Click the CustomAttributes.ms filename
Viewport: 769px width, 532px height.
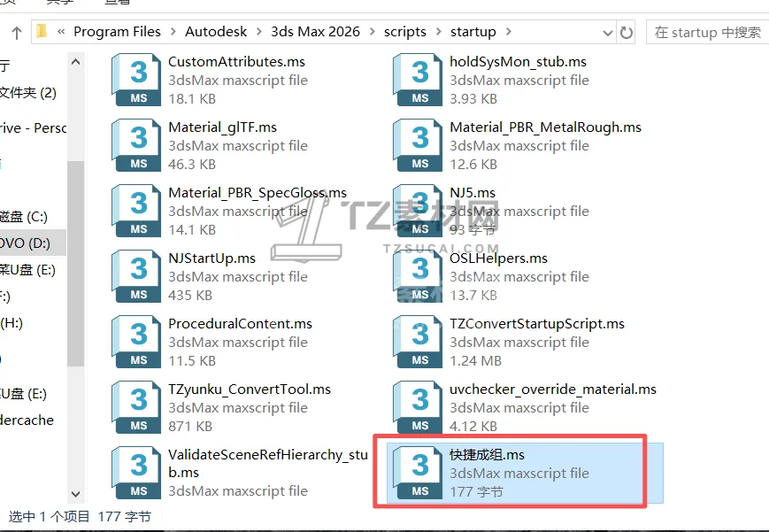[x=236, y=62]
